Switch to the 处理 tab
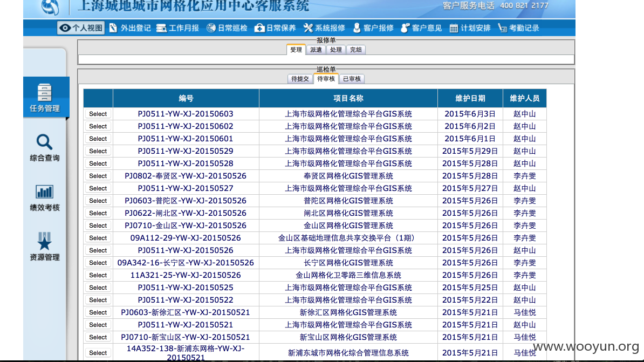 click(x=335, y=50)
